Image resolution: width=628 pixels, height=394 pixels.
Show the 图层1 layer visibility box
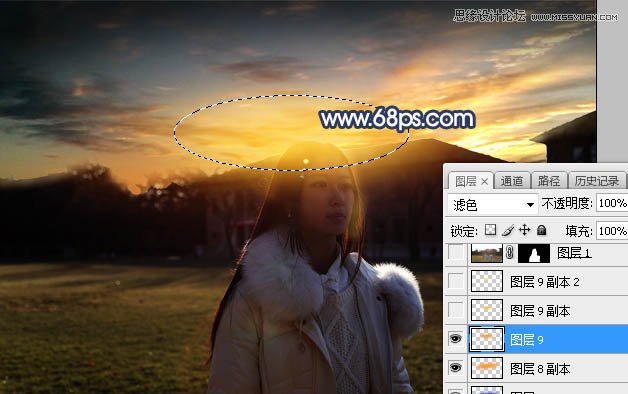456,253
